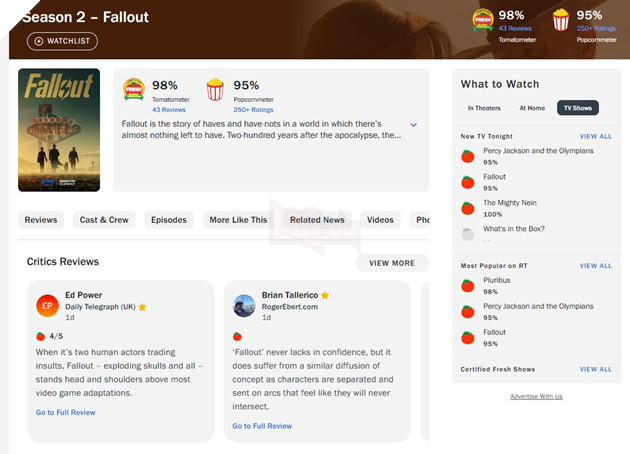This screenshot has height=454, width=630.
Task: Open the Daily Telegraph (UK) publication link
Action: click(x=100, y=307)
